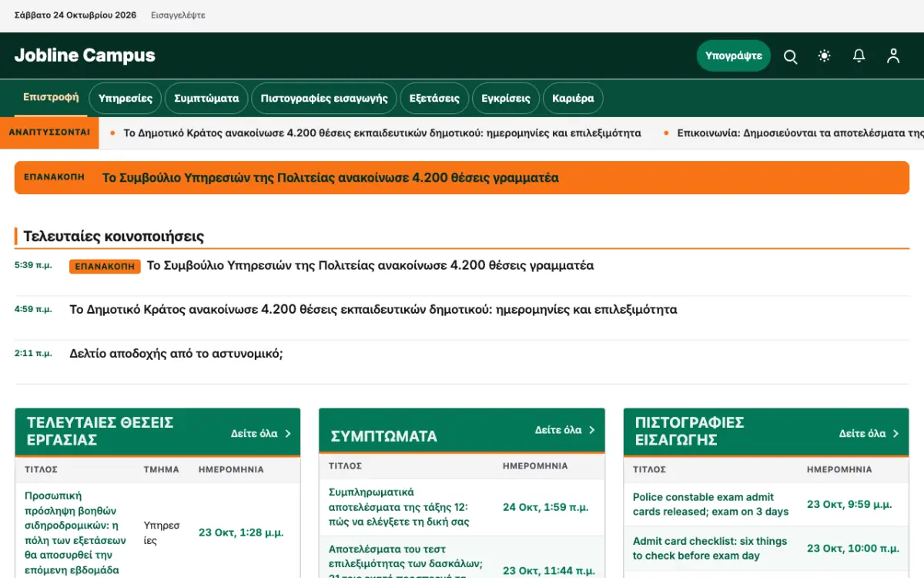Screen dimensions: 924x578
Task: Click the Εισαγγελέψτε link in top bar
Action: pos(178,15)
